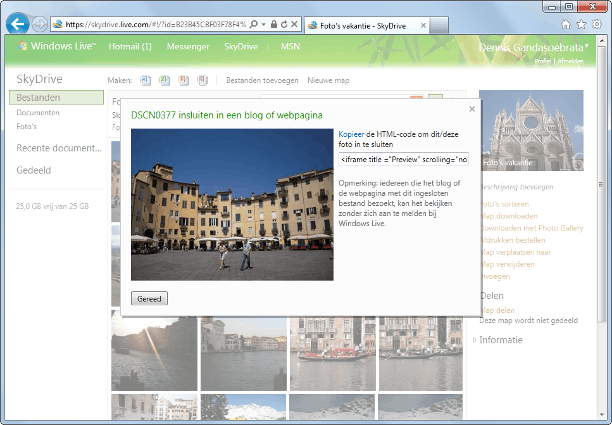Select Bestanden in the sidebar

[x=57, y=98]
